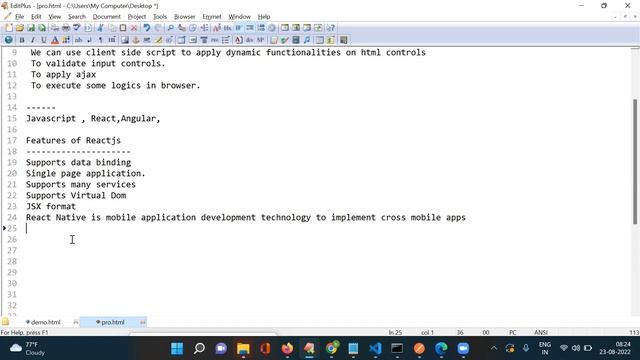
Task: Open the Set Font toolbar icon
Action: pos(217,28)
